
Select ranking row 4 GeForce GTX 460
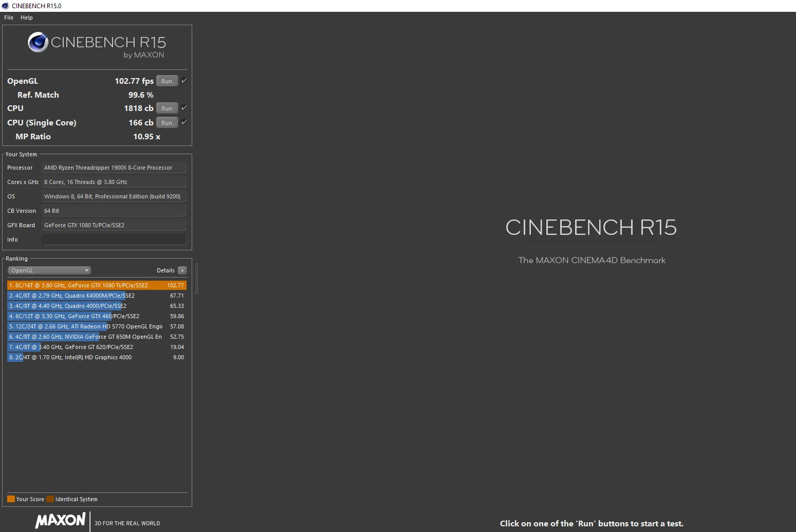pyautogui.click(x=97, y=316)
